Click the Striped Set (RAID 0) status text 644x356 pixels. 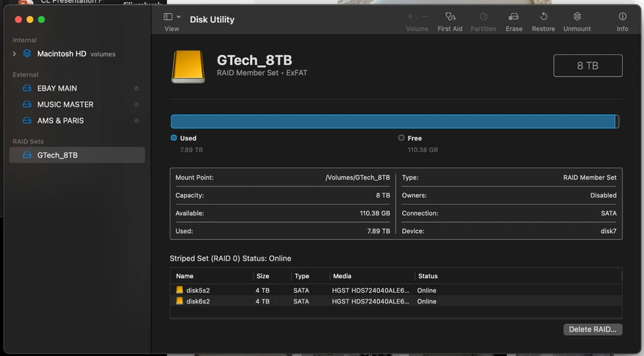[x=230, y=259]
